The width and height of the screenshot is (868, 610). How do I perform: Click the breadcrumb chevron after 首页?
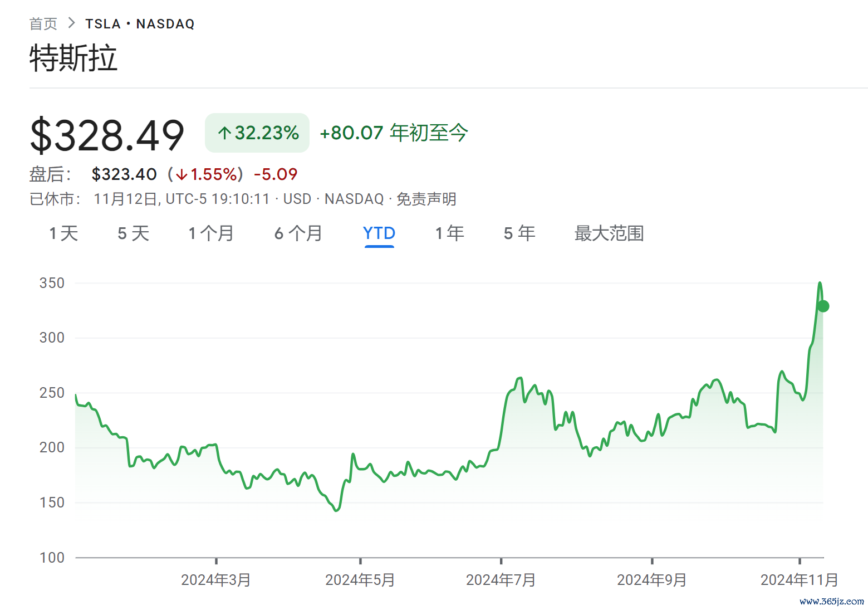click(71, 23)
